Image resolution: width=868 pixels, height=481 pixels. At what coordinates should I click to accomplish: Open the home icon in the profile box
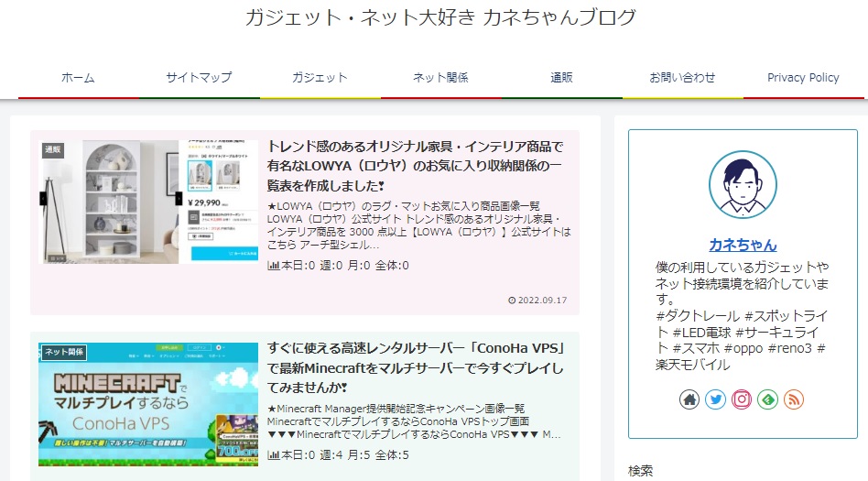tap(689, 399)
